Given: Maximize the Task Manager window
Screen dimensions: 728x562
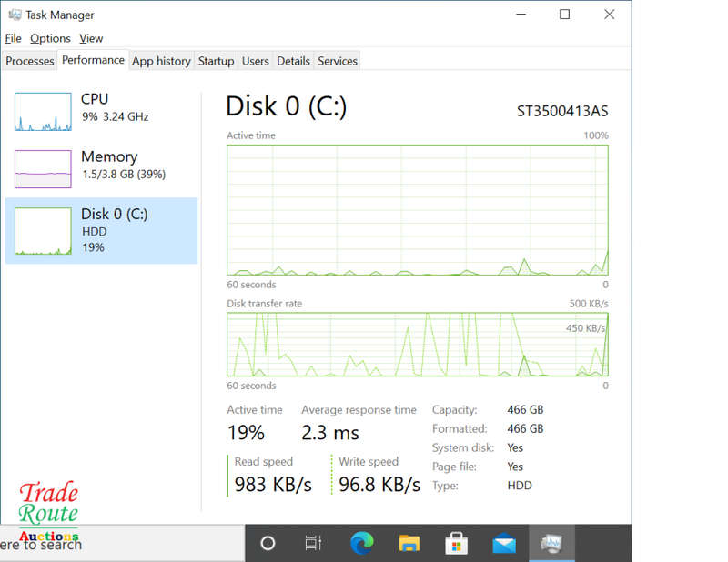Looking at the screenshot, I should [x=564, y=15].
